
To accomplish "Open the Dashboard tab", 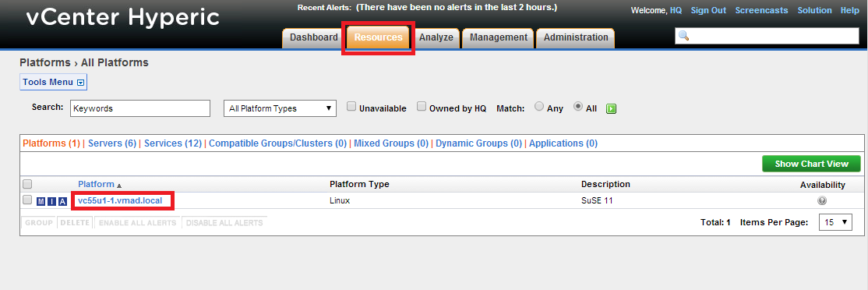I will [x=313, y=37].
